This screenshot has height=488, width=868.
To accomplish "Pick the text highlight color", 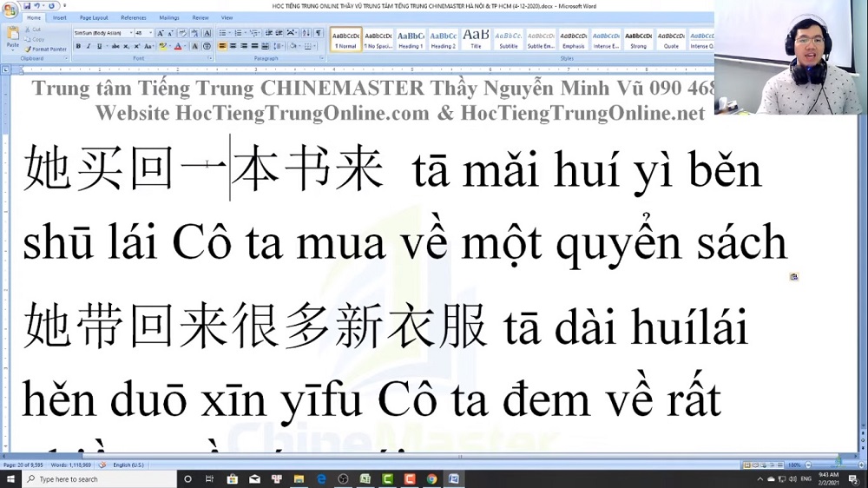I will (x=163, y=46).
